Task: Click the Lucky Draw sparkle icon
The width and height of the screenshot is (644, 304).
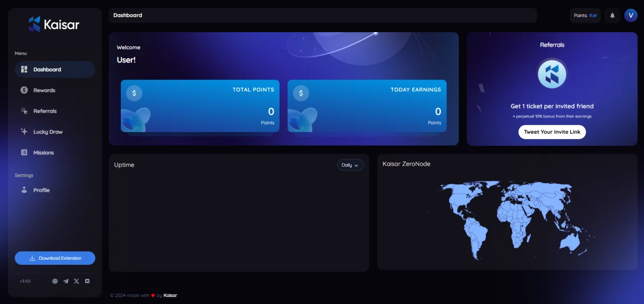Action: 24,132
